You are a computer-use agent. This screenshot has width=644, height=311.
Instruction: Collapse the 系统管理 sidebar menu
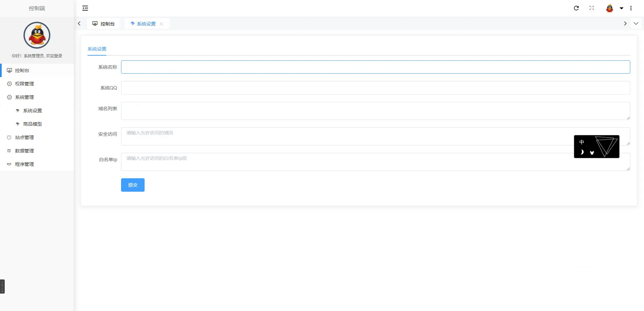(x=24, y=97)
